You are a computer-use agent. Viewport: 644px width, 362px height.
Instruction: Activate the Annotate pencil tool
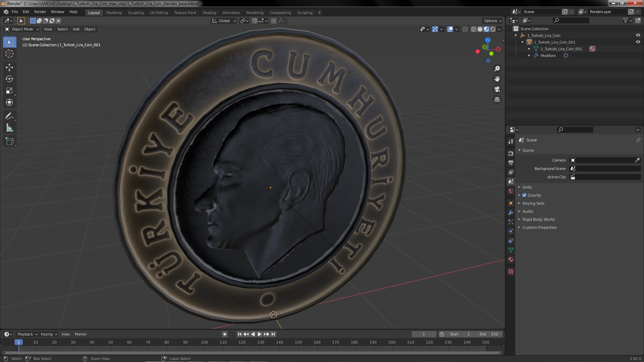tap(9, 116)
